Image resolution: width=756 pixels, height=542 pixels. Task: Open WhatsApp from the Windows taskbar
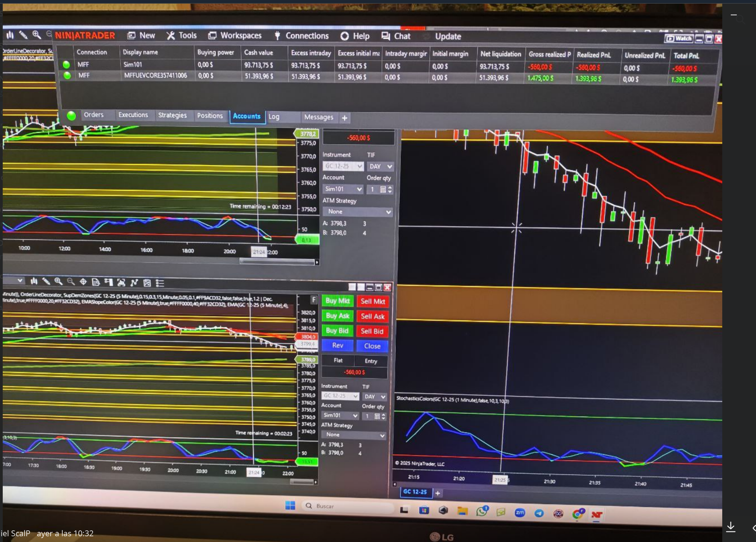tap(482, 511)
